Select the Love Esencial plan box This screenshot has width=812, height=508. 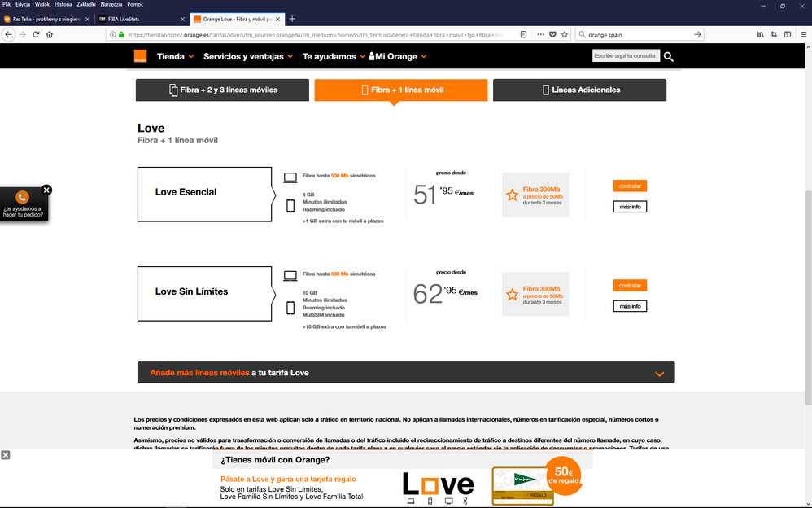204,194
